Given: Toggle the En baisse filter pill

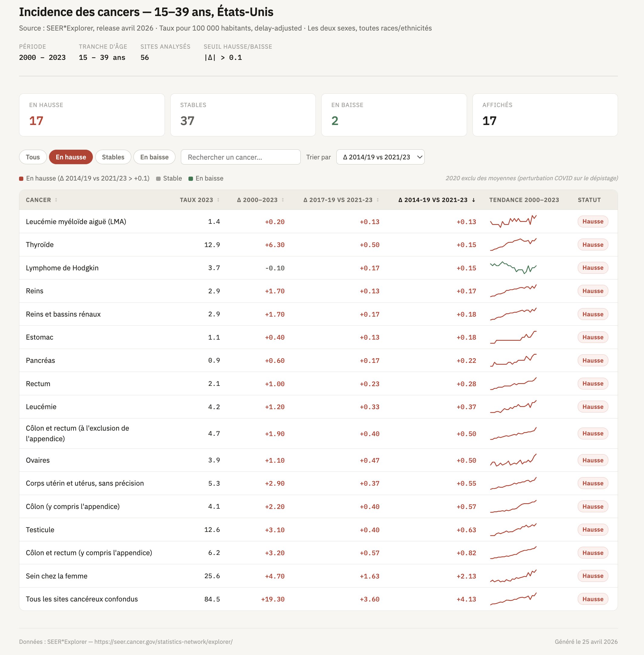Looking at the screenshot, I should [x=154, y=157].
